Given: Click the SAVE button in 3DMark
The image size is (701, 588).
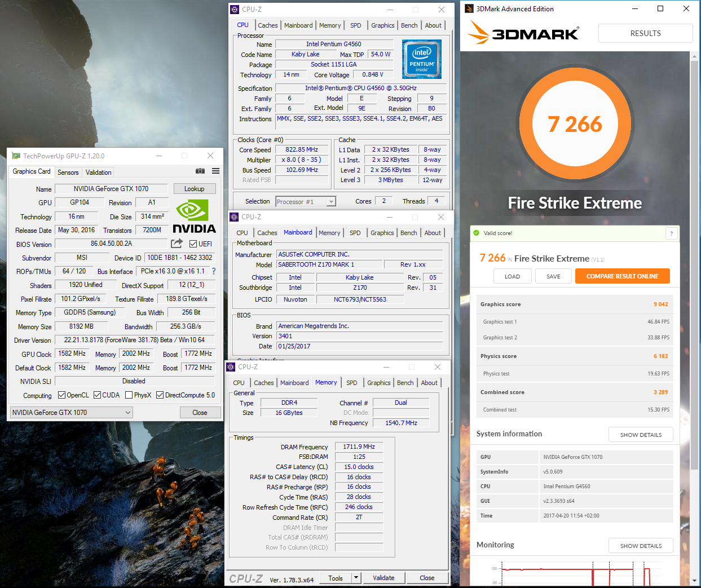Looking at the screenshot, I should 553,276.
